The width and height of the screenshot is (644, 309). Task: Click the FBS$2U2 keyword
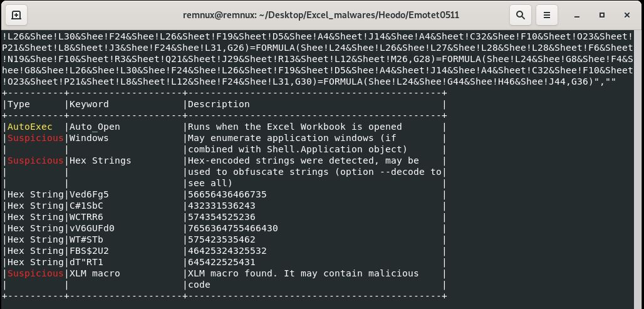[x=89, y=251]
